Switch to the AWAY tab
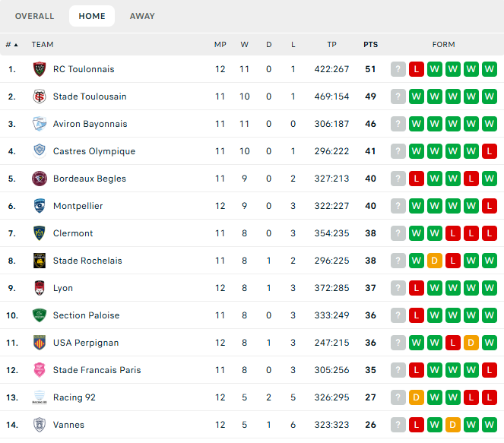 [142, 16]
